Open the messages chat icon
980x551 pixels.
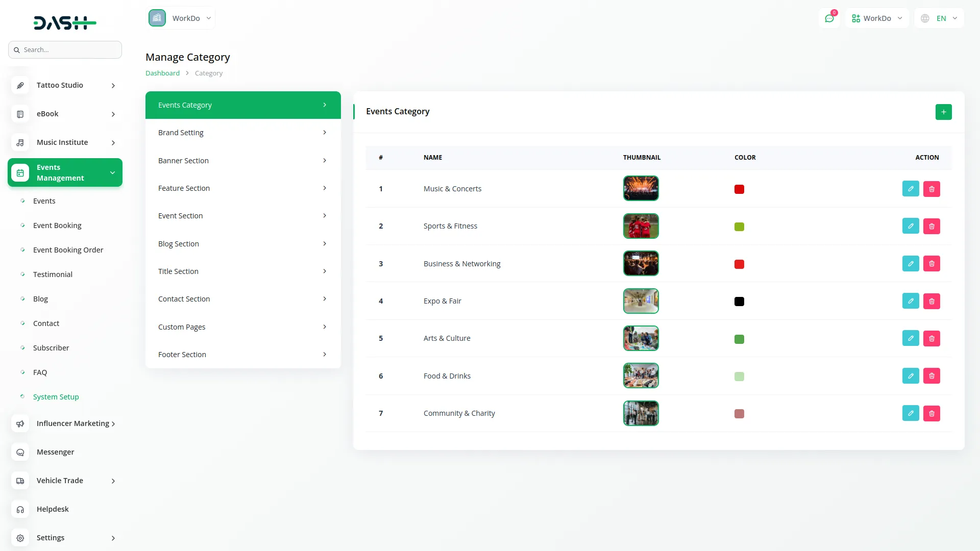[x=829, y=18]
